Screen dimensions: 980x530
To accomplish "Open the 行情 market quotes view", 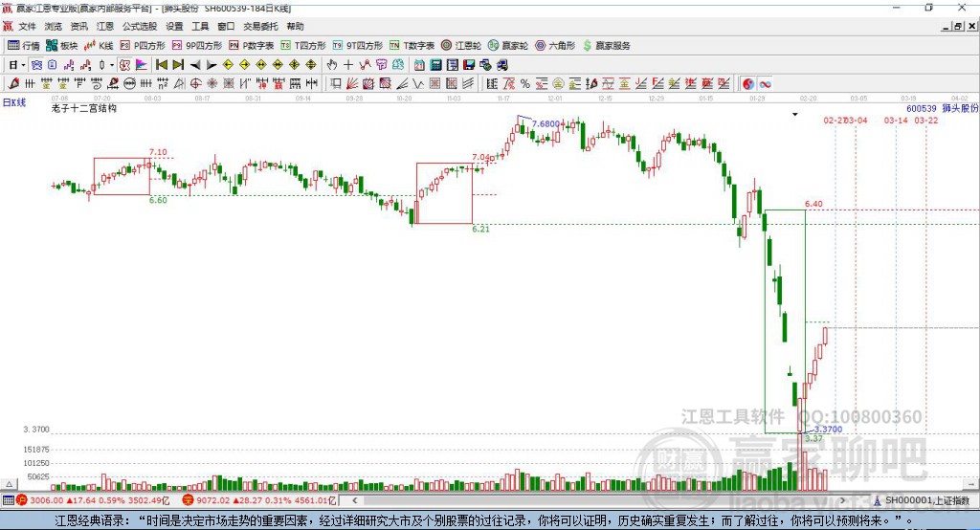I will tap(24, 46).
